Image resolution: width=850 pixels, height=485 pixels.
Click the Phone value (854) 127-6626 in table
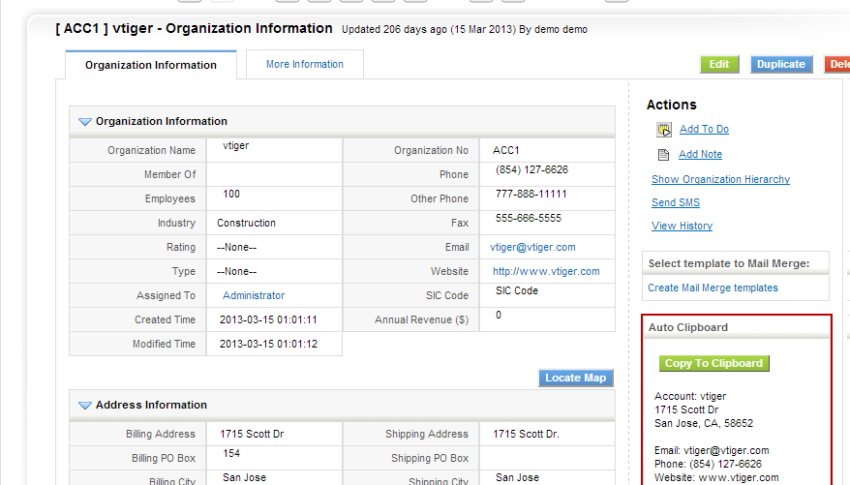pyautogui.click(x=532, y=170)
